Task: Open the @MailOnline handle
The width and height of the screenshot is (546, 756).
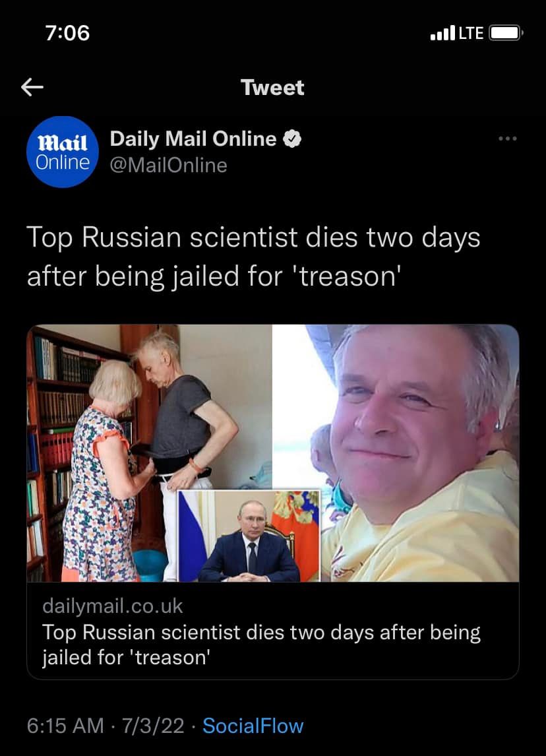Action: point(169,166)
